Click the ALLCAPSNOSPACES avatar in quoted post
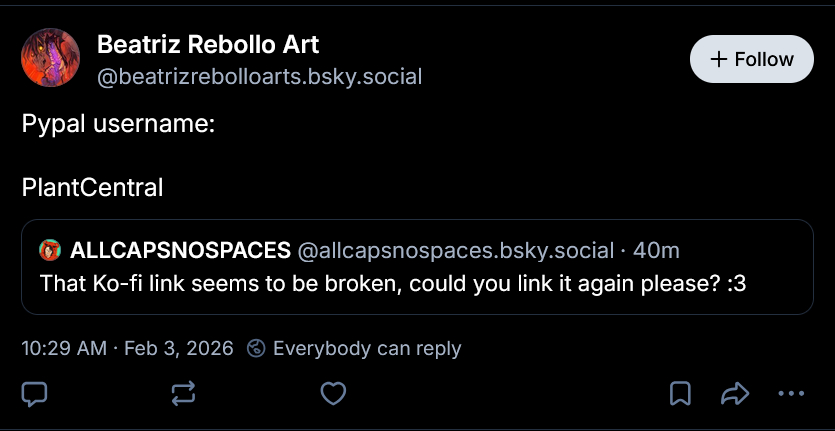 pos(49,249)
